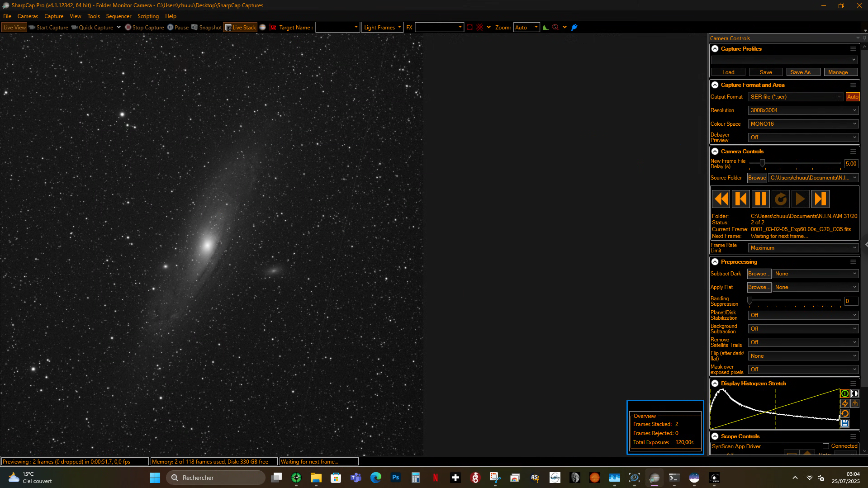Reset the histogram stretch with circular arrow
The height and width of the screenshot is (488, 868).
(844, 413)
